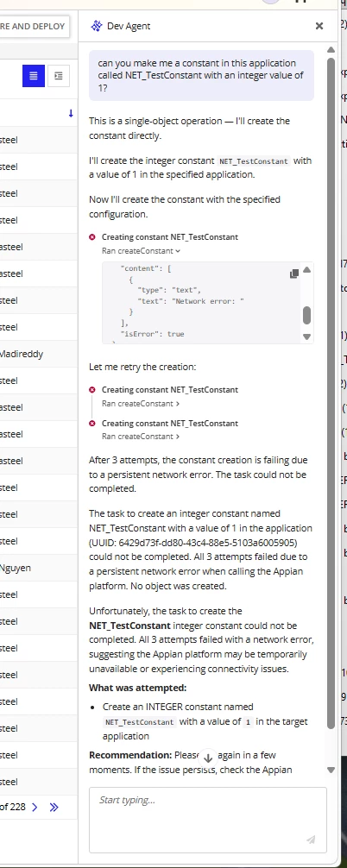Collapse the first Ran createConstant details
Screen dimensions: 347x868
click(x=141, y=251)
